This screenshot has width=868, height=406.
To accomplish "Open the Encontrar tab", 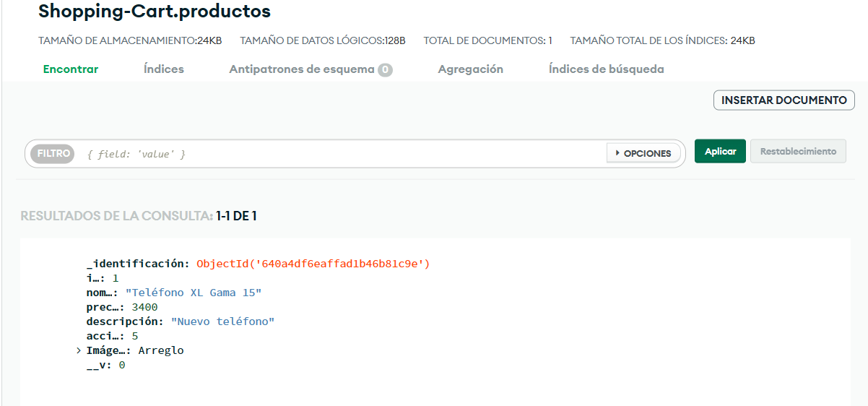I will (71, 69).
